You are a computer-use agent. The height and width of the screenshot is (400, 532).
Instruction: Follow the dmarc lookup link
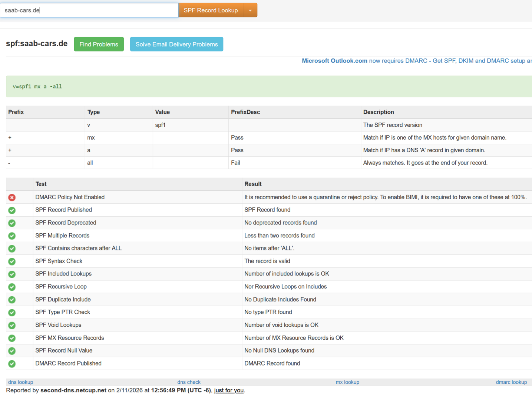[511, 382]
